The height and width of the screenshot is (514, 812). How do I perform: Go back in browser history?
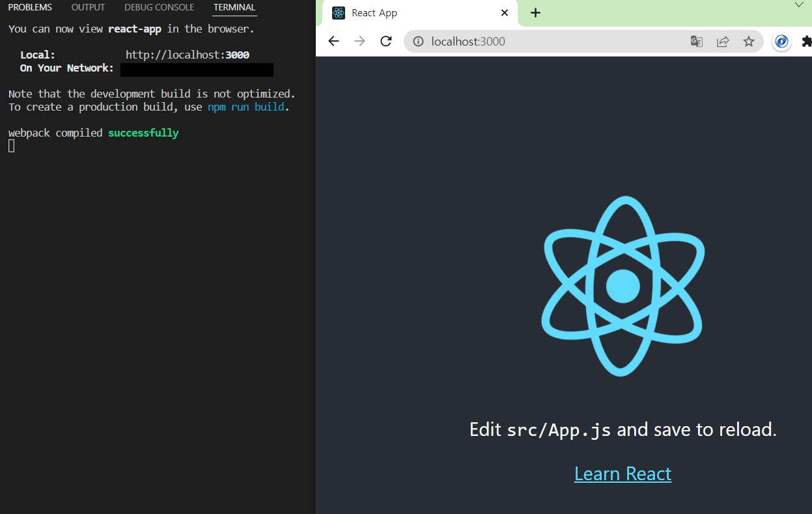pyautogui.click(x=333, y=42)
